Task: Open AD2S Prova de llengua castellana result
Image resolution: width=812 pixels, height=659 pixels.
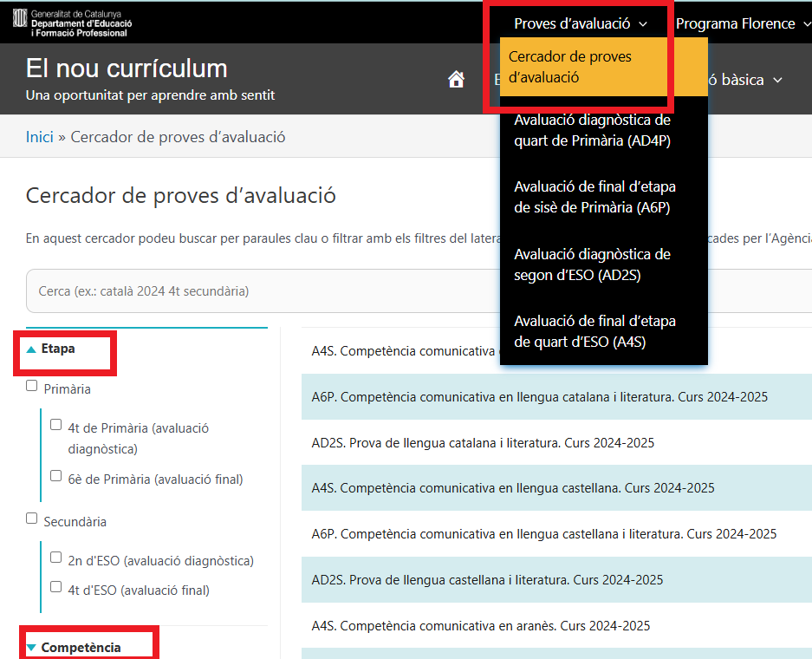Action: [x=487, y=580]
